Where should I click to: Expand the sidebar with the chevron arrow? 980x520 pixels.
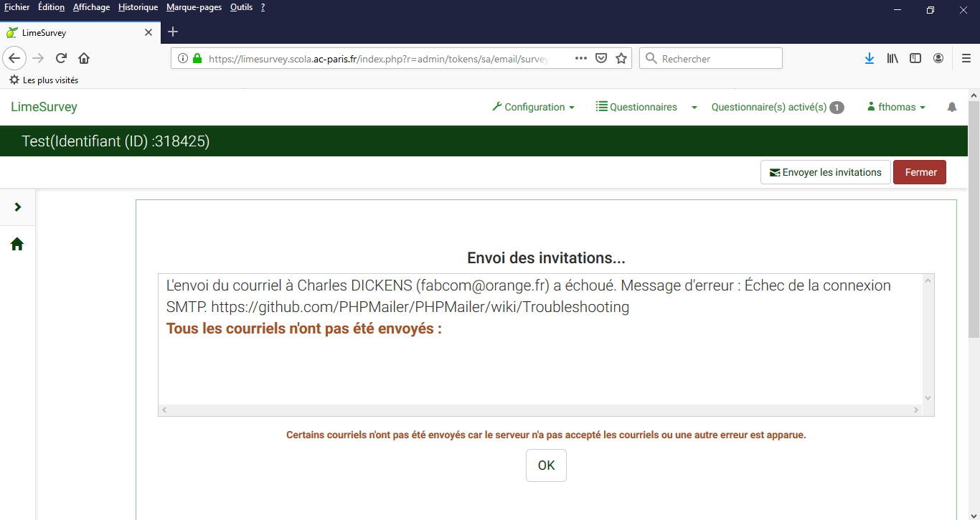tap(18, 207)
